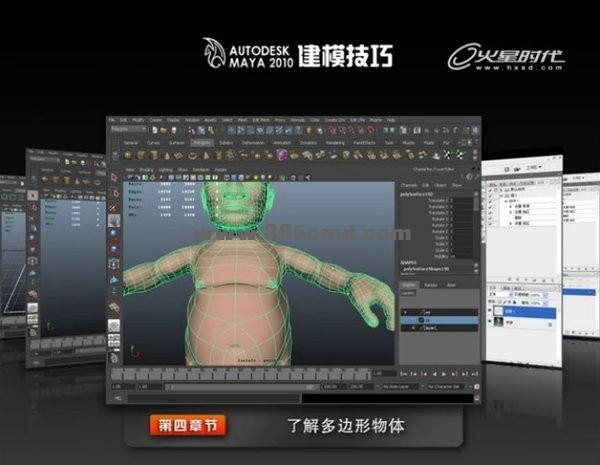Screen dimensions: 600x465
Task: Open the Edit Mesh menu
Action: click(x=262, y=120)
